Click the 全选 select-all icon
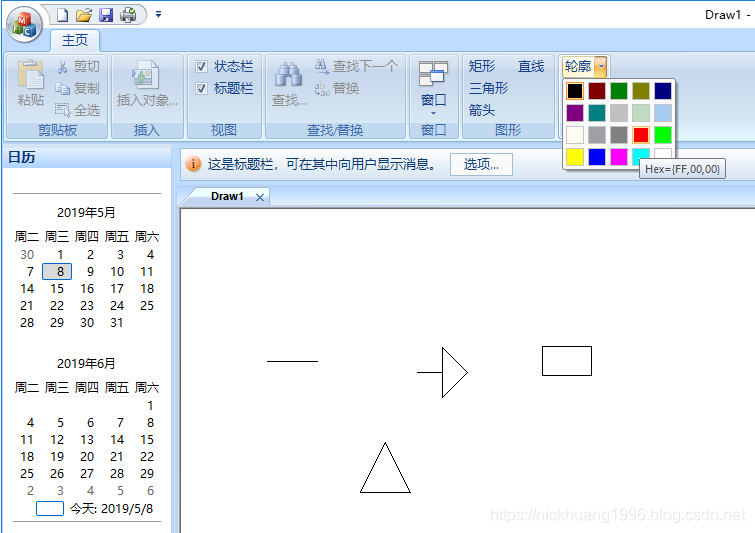Viewport: 755px width, 533px height. click(x=63, y=110)
